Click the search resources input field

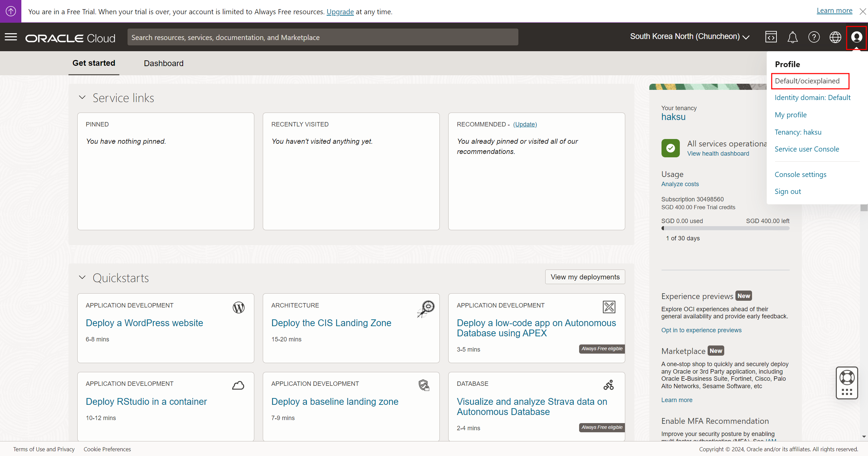point(322,37)
